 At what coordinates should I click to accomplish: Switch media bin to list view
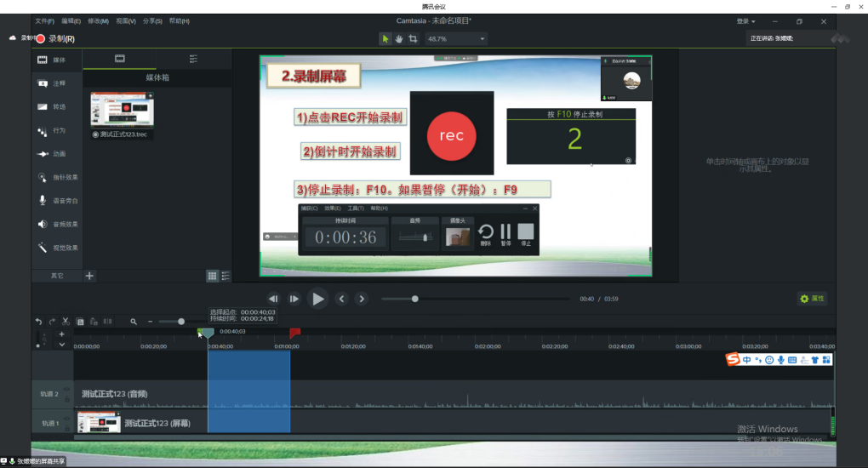coord(226,276)
